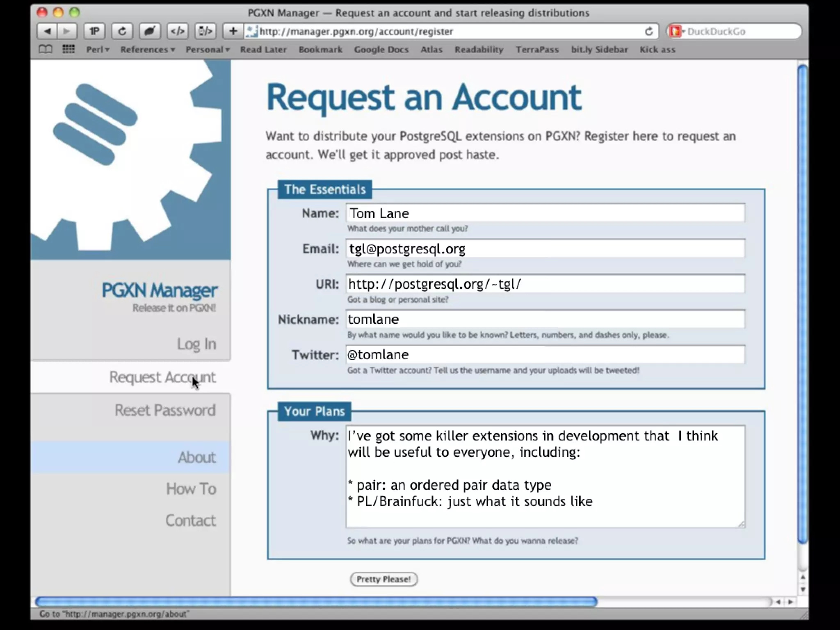Click the Bookmark bookmarklet
The height and width of the screenshot is (630, 840).
(x=320, y=50)
